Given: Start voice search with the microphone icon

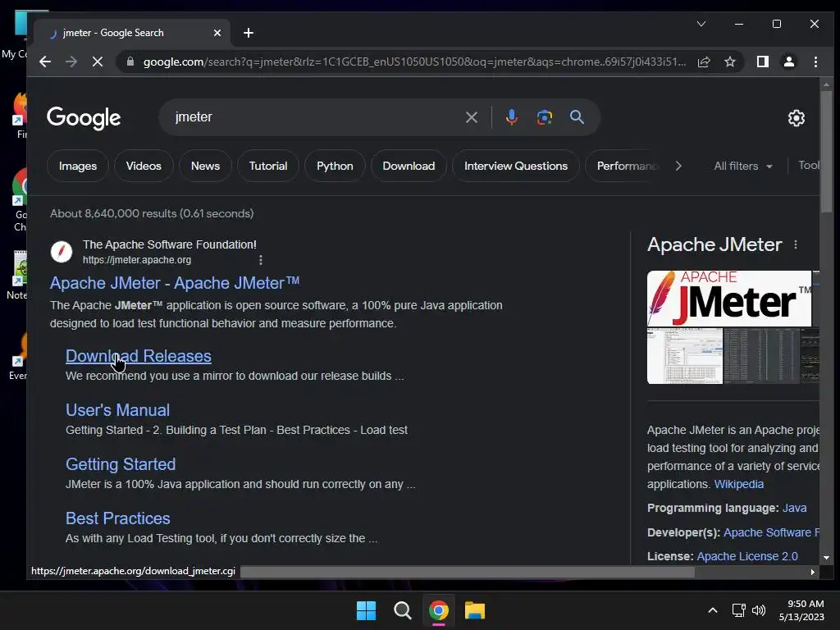Looking at the screenshot, I should (512, 117).
